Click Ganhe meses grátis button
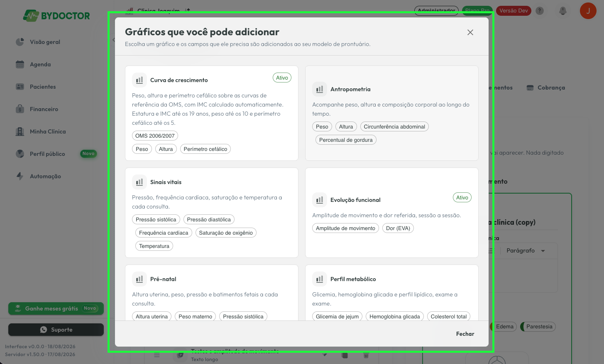The width and height of the screenshot is (604, 364). (x=56, y=308)
